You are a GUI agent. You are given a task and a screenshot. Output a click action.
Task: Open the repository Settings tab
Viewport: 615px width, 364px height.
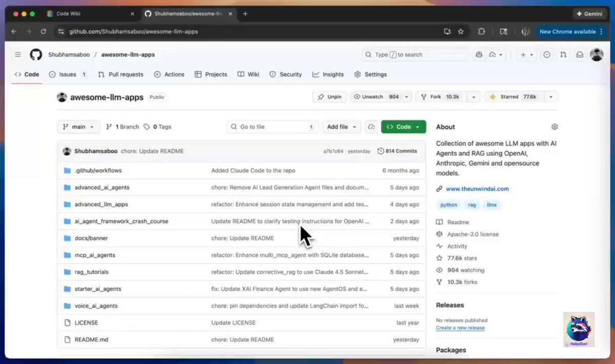[370, 74]
